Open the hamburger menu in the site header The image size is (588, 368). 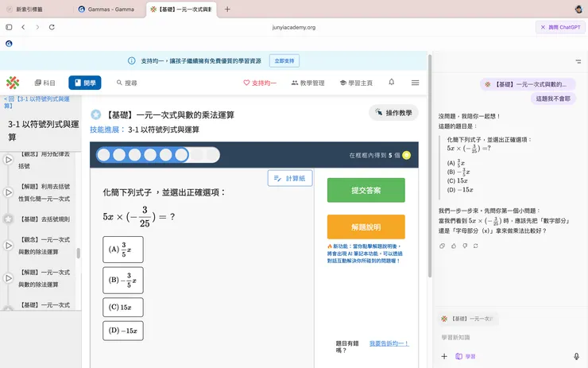click(x=415, y=83)
